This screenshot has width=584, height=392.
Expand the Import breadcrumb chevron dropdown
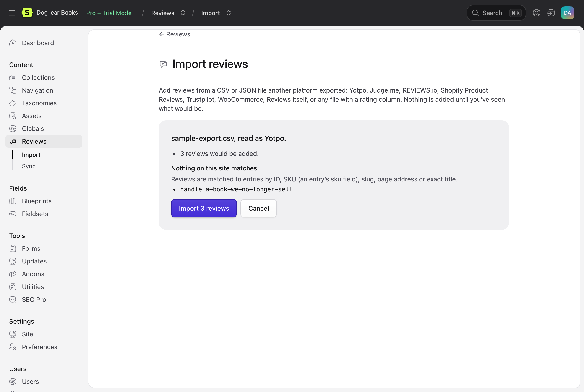(x=228, y=13)
